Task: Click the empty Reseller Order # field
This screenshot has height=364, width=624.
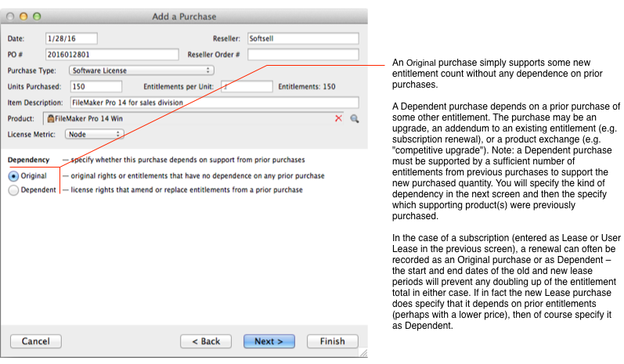Action: click(303, 55)
